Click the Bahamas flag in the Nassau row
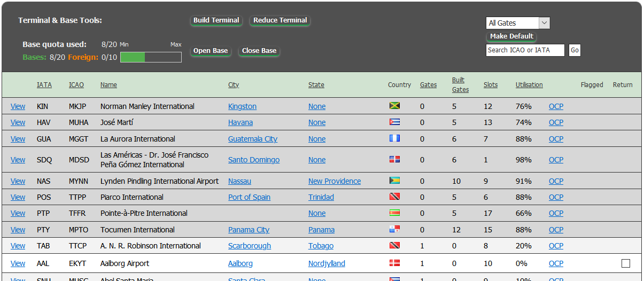Viewport: 644px width, 281px height. pos(394,181)
